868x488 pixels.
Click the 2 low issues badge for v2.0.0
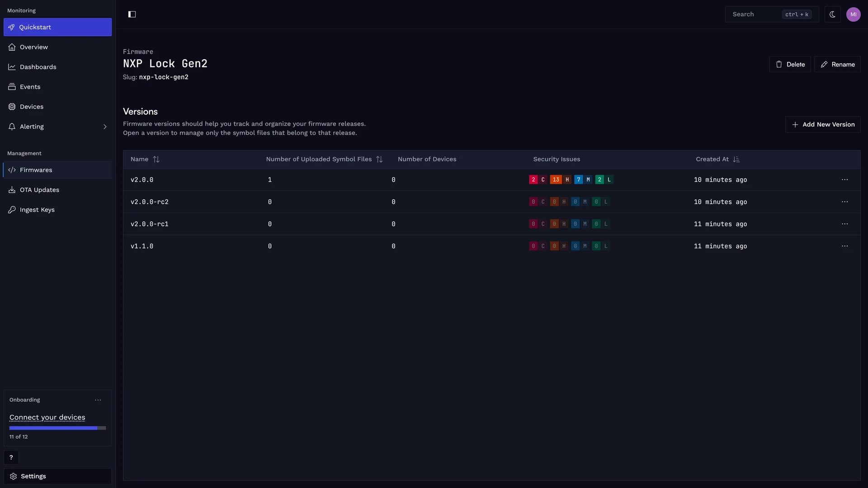tap(604, 180)
